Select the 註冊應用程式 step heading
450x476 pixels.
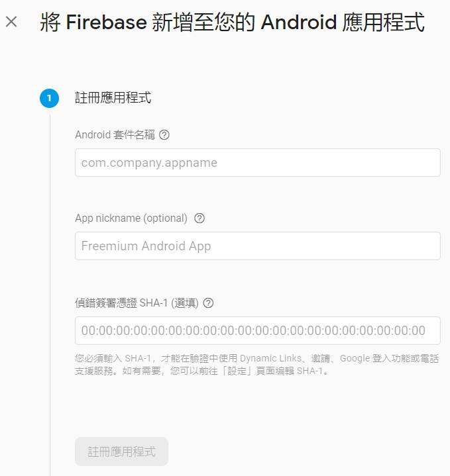coord(113,98)
